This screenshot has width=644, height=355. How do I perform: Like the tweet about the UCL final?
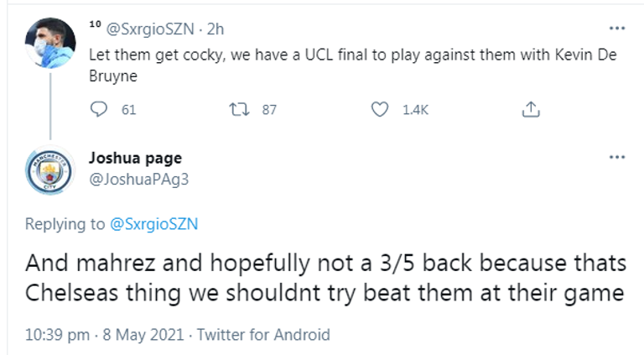coord(381,109)
